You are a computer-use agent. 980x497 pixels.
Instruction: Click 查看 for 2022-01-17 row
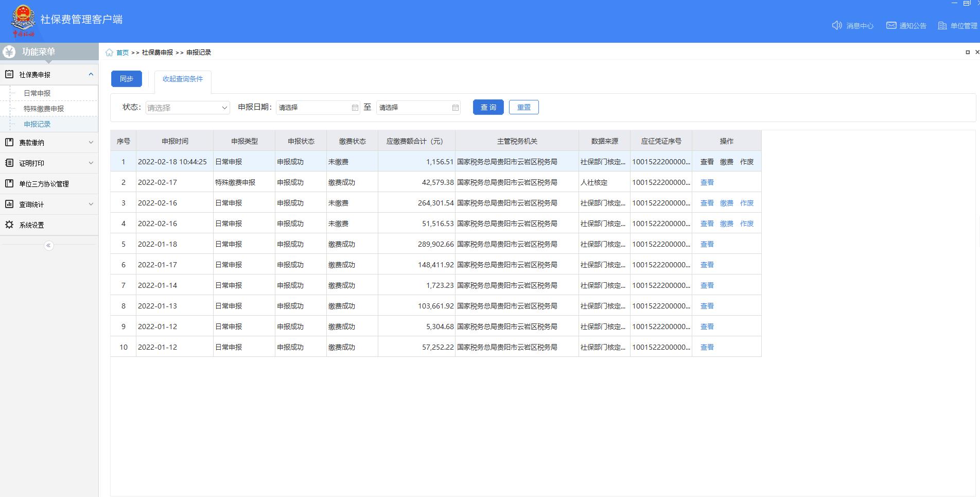coord(707,265)
